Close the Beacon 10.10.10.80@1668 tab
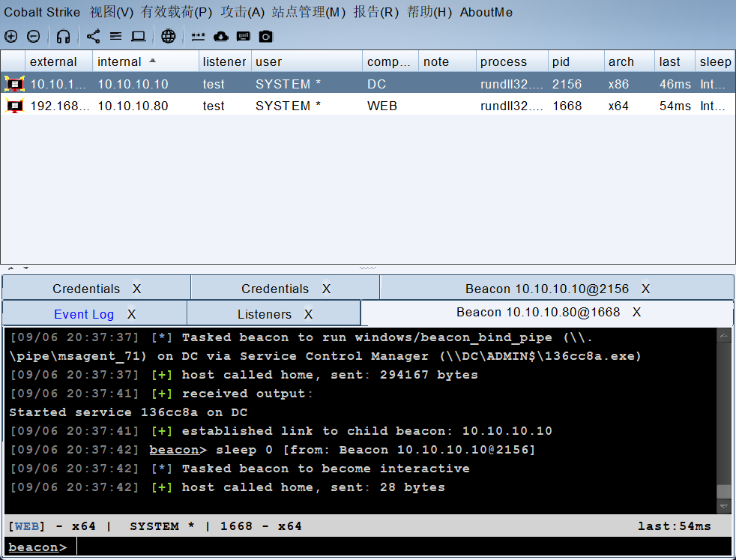Image resolution: width=736 pixels, height=560 pixels. (636, 312)
